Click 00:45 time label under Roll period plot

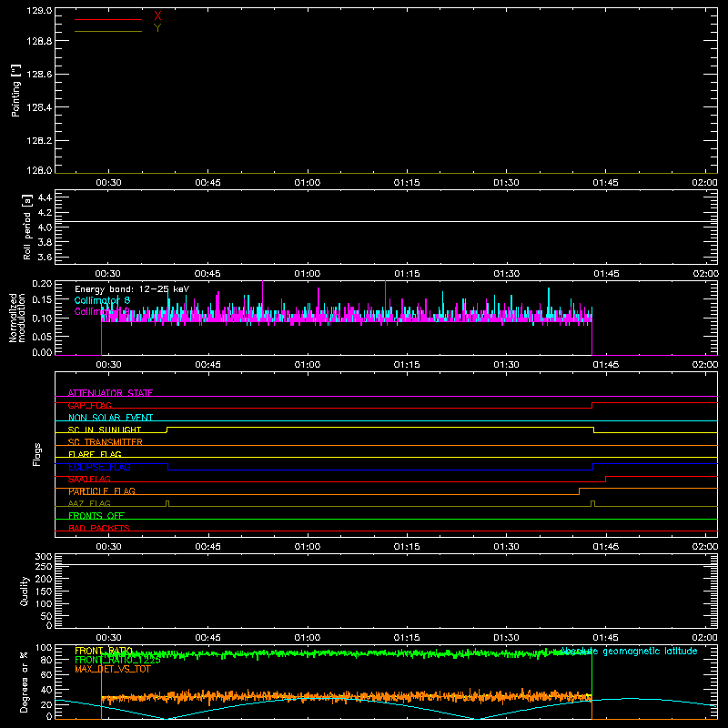point(207,274)
